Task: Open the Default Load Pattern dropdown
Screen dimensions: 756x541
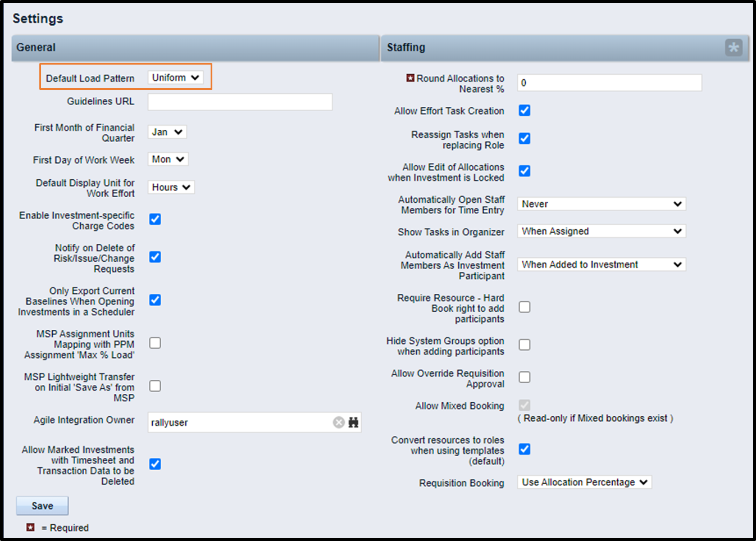Action: pyautogui.click(x=176, y=78)
